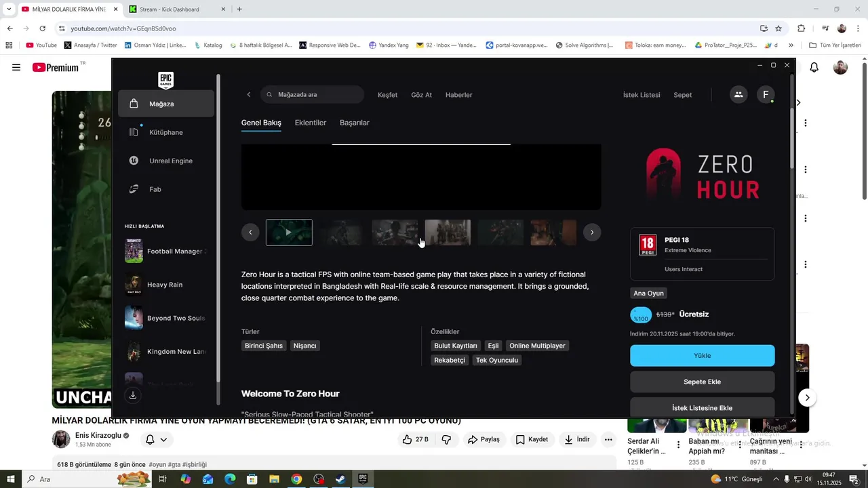Select the trailer video thumbnail
This screenshot has height=488, width=868.
(289, 232)
